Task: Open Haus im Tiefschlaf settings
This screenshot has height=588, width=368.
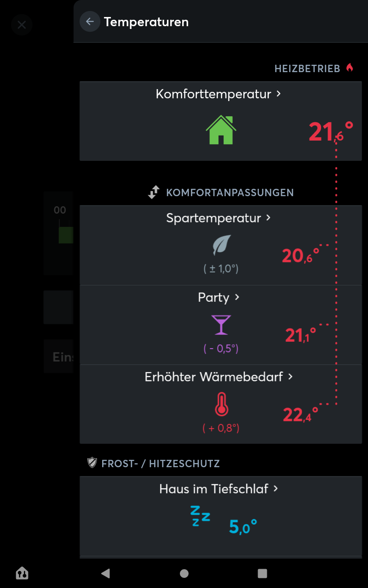Action: point(276,489)
